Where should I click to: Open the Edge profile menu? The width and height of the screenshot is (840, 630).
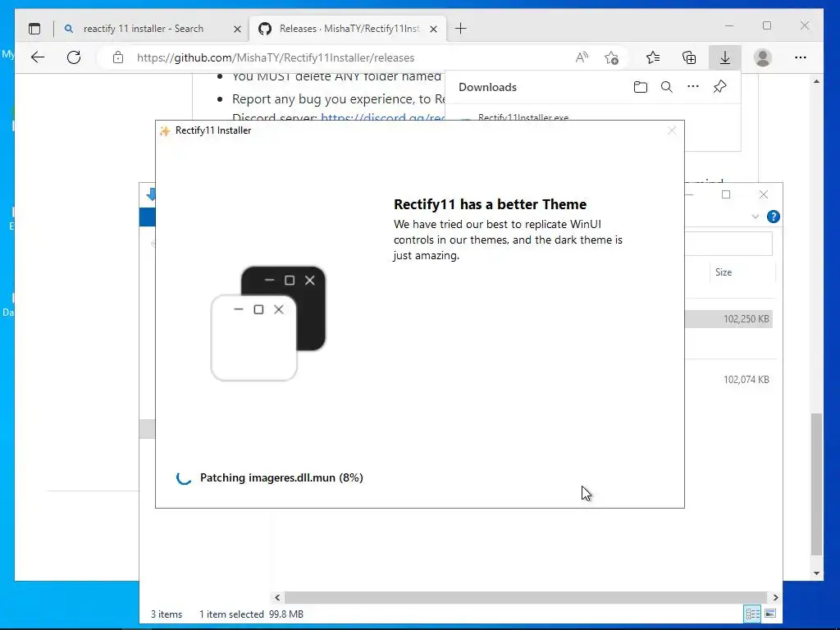pos(762,57)
